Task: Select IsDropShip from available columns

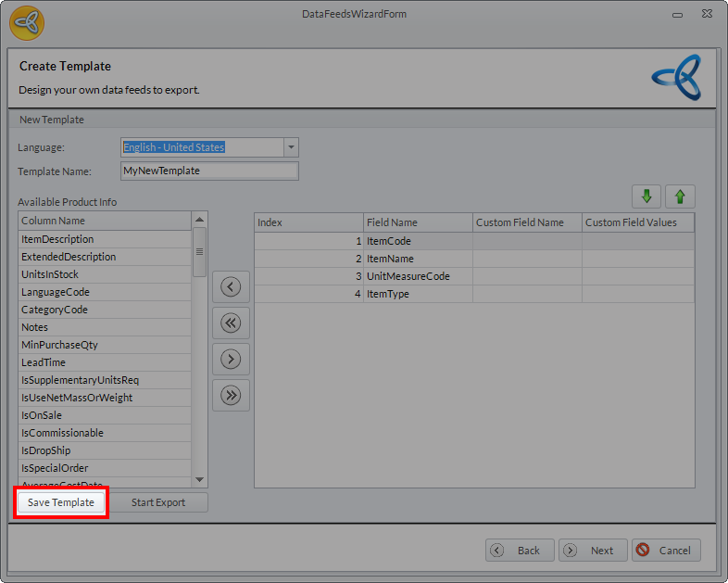Action: (x=46, y=450)
